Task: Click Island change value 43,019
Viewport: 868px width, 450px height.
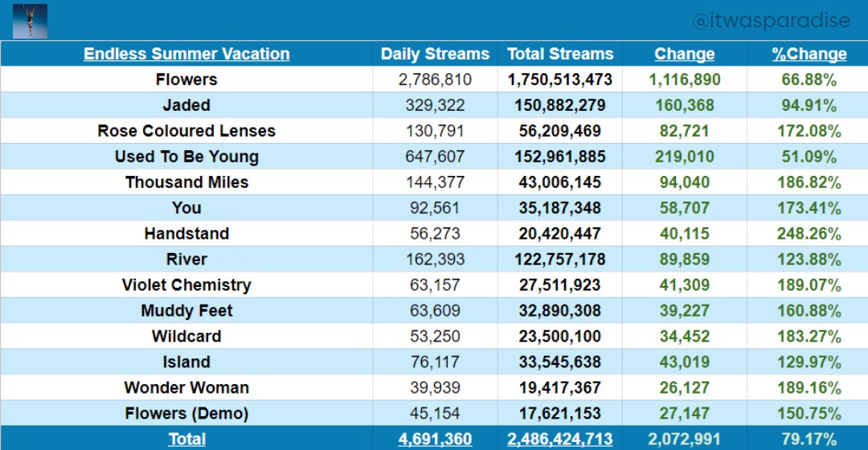Action: tap(685, 362)
